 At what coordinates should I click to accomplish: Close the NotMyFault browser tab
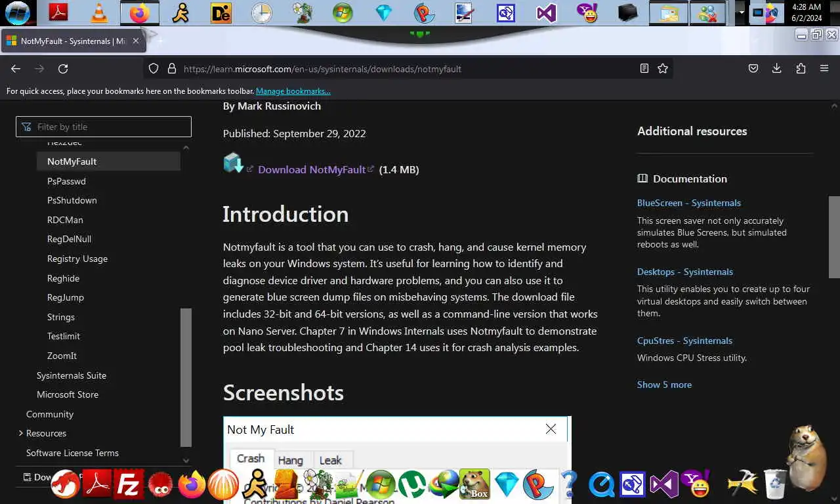tap(136, 41)
